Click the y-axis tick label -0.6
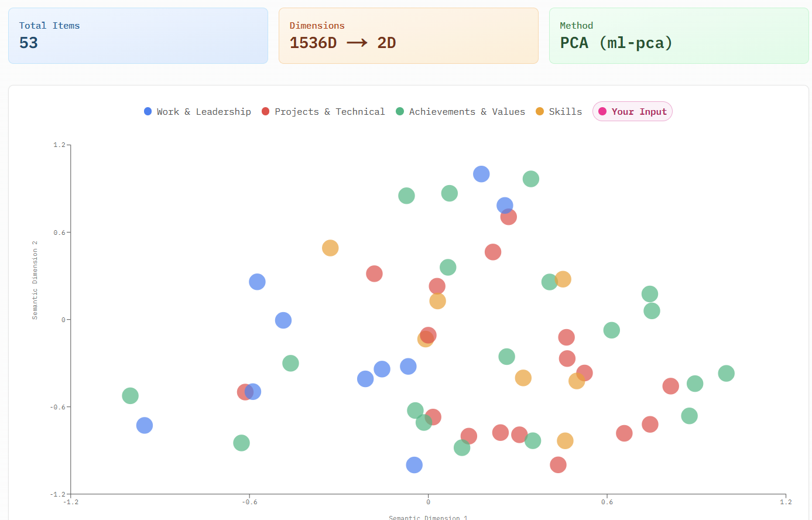This screenshot has height=520, width=812. [58, 407]
